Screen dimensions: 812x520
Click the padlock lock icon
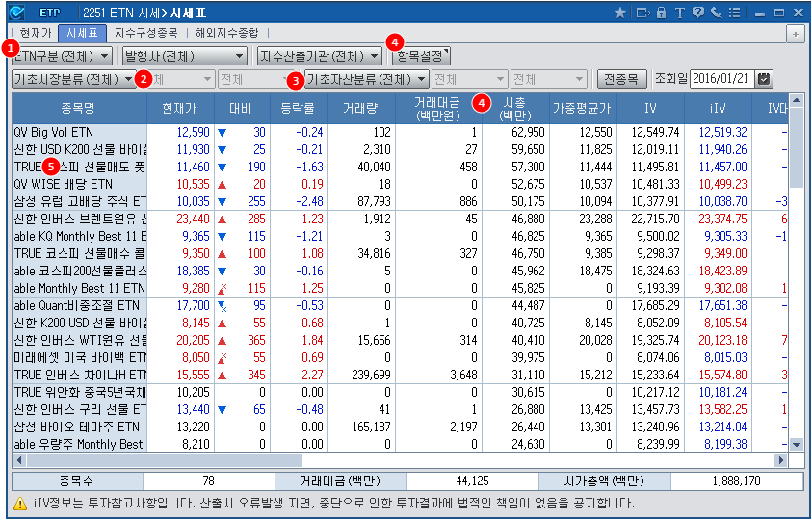click(661, 13)
